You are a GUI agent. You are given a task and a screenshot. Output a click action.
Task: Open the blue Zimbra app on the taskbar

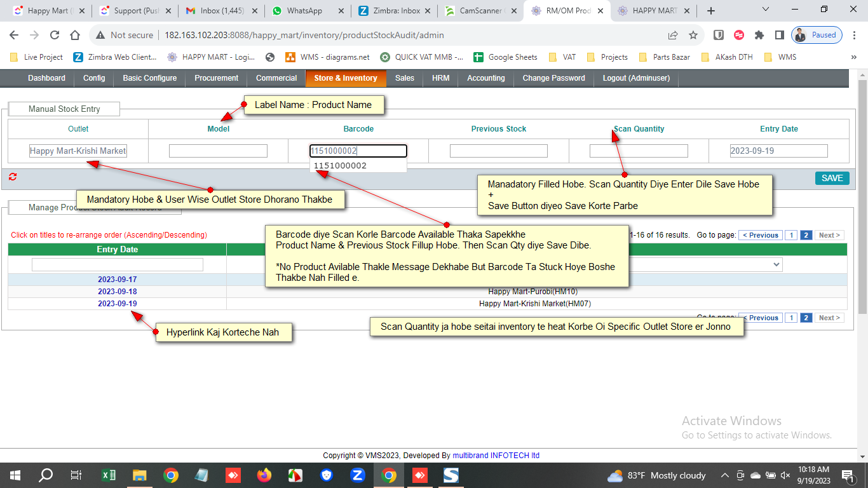pyautogui.click(x=358, y=475)
